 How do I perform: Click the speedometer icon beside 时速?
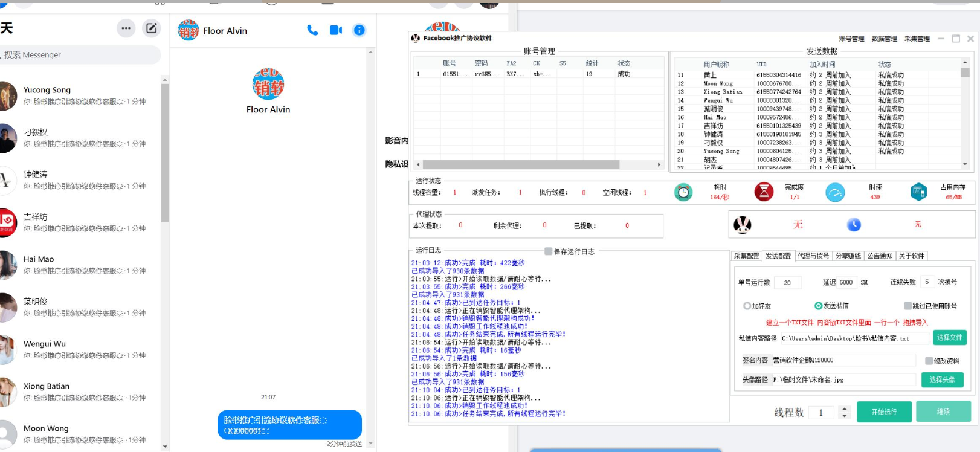pos(835,192)
